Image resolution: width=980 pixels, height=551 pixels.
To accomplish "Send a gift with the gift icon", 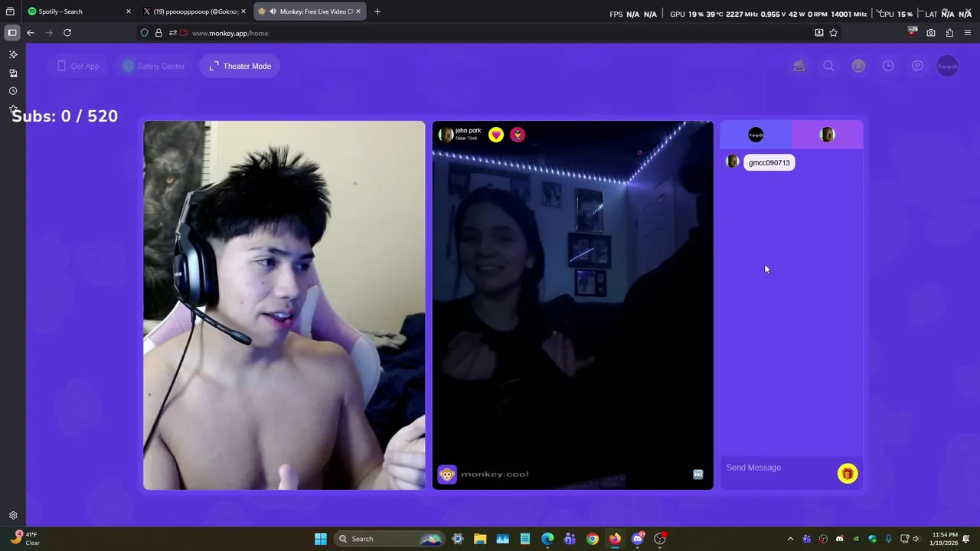I will pyautogui.click(x=848, y=474).
